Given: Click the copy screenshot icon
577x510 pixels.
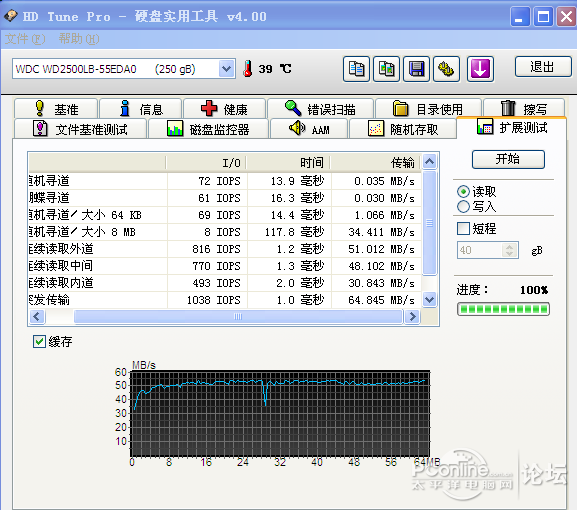Looking at the screenshot, I should [x=386, y=69].
